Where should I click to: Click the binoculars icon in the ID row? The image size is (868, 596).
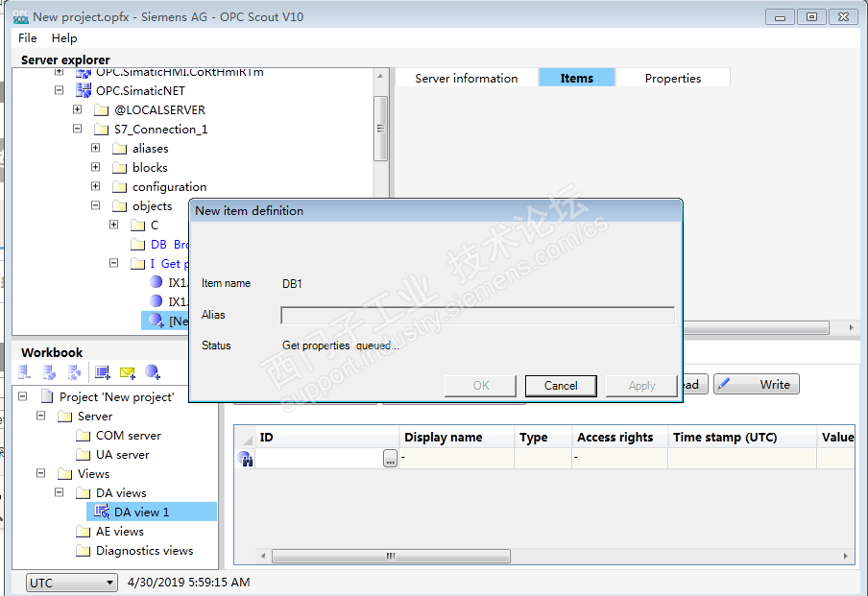(x=245, y=458)
